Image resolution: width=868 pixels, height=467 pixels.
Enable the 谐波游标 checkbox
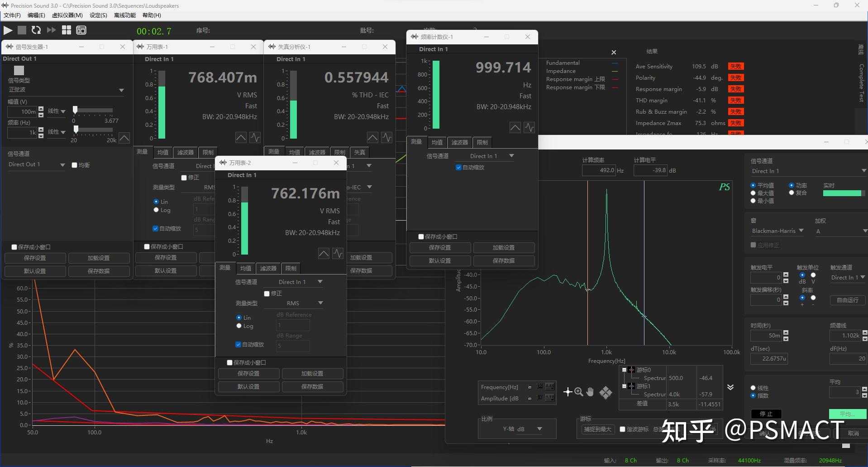click(623, 429)
